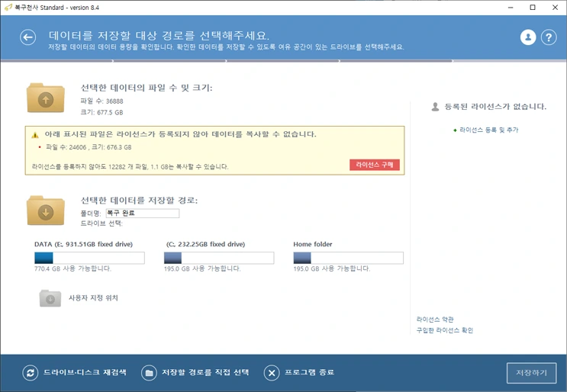Close the 복구천사 window
567x392 pixels.
point(555,7)
